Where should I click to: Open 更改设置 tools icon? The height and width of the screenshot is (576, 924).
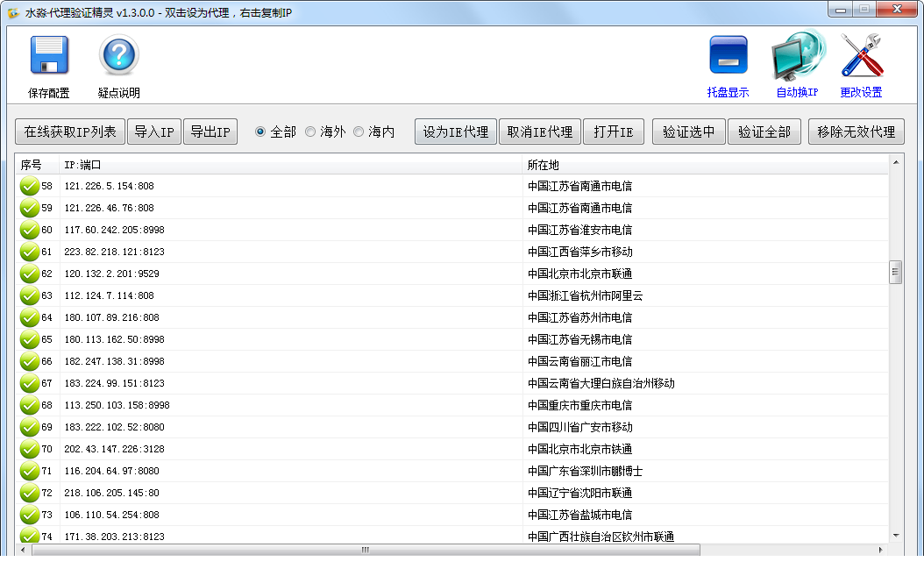tap(861, 56)
